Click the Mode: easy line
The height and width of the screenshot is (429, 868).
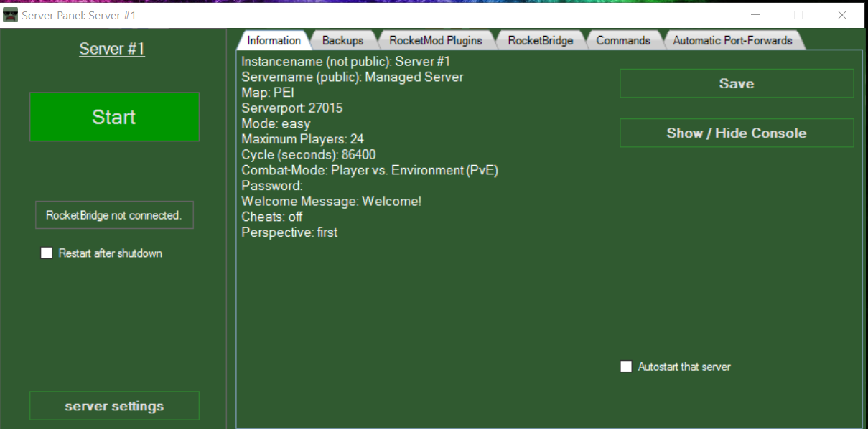pyautogui.click(x=276, y=123)
